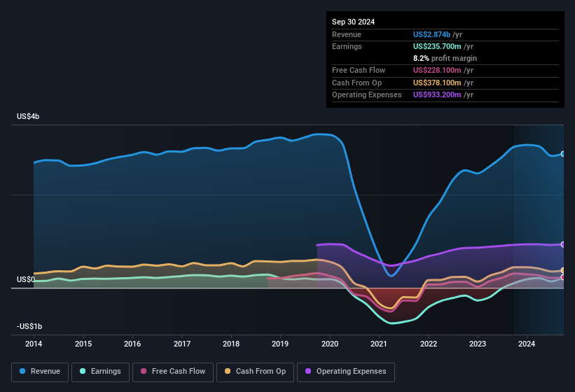
Task: Select the Sep 30 2024 tooltip date
Action: click(353, 22)
